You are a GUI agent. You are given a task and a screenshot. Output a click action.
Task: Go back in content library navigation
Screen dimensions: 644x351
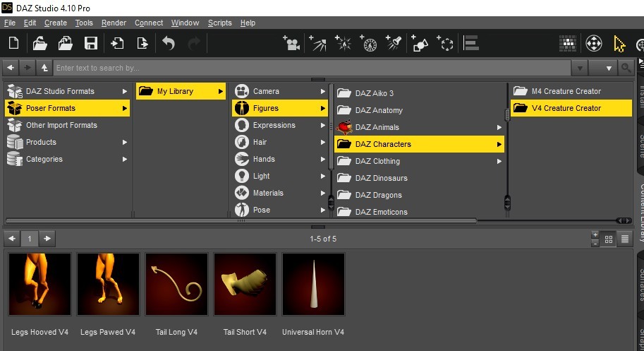coord(11,67)
